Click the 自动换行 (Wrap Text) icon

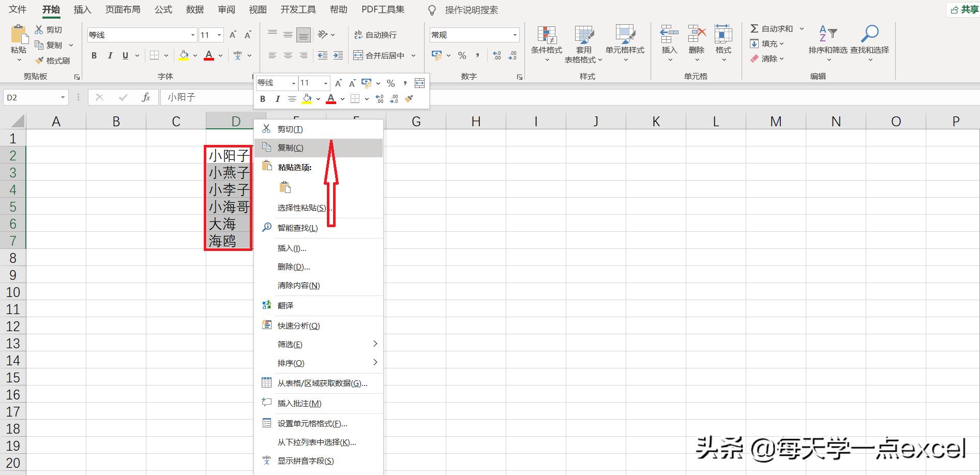(358, 35)
